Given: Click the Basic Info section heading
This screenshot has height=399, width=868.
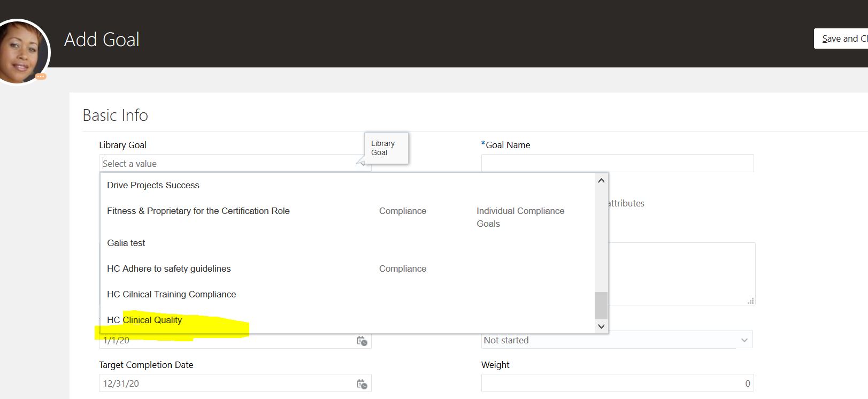Looking at the screenshot, I should point(115,115).
